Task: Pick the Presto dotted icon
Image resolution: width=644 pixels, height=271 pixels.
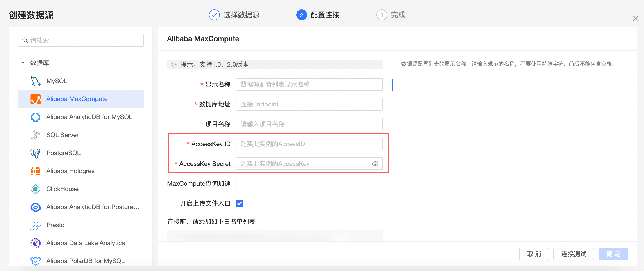Action: click(36, 225)
